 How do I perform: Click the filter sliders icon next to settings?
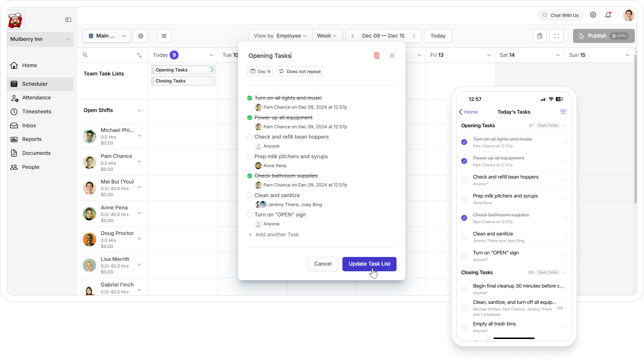(164, 36)
